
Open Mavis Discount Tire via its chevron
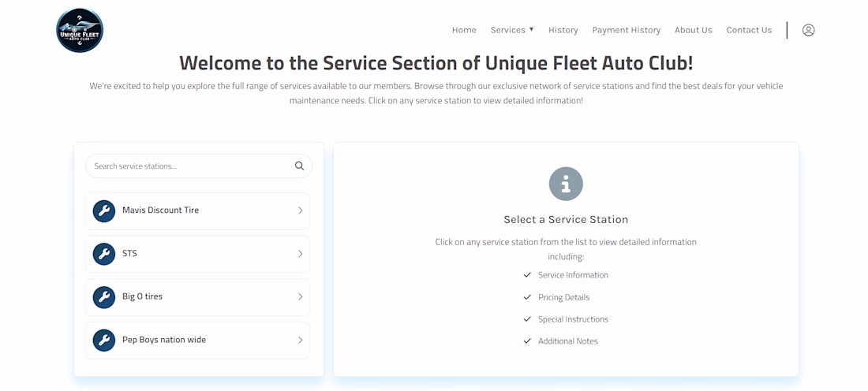[x=300, y=210]
